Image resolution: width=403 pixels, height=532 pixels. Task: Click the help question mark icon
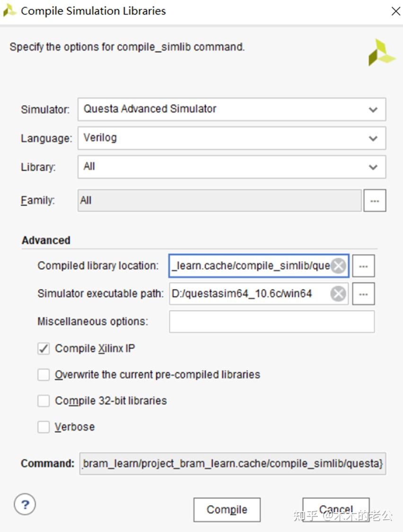(x=25, y=505)
